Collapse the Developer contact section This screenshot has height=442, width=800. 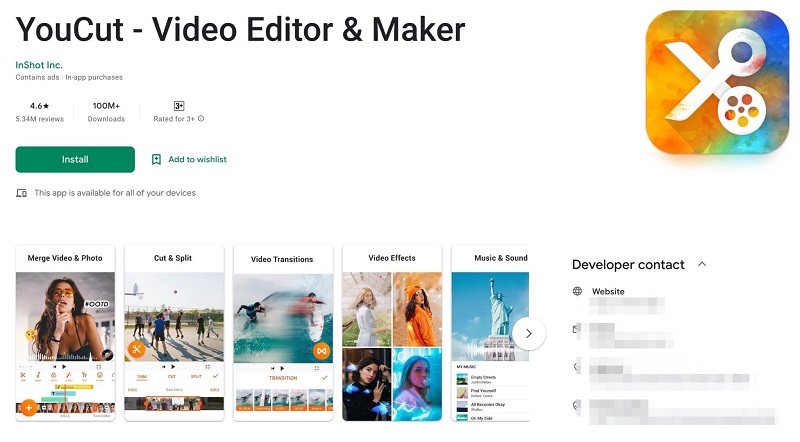click(x=702, y=264)
